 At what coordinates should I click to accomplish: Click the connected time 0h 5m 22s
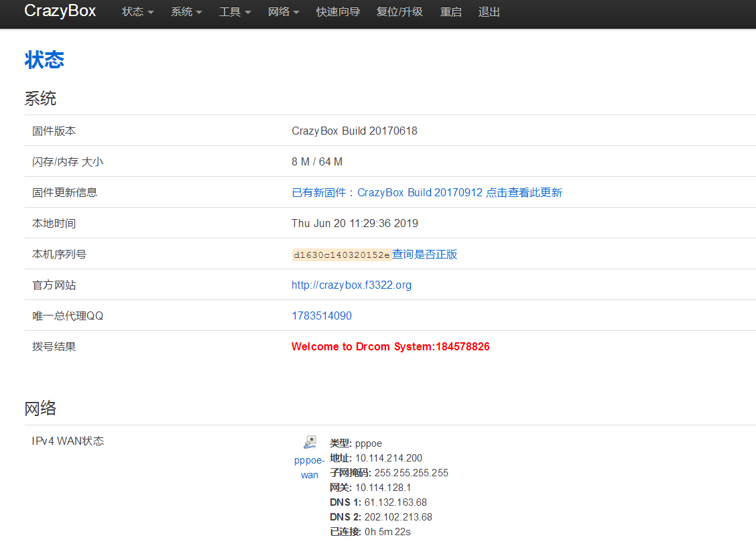click(387, 532)
